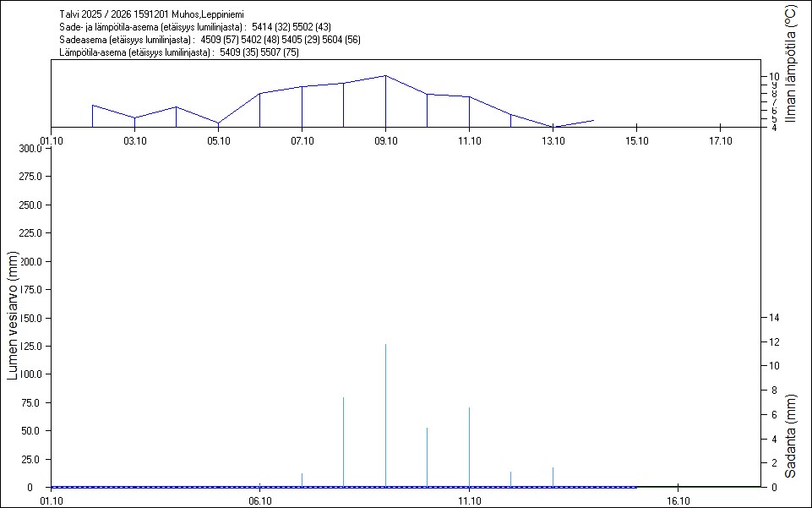Click the 300.0 tick on the left axis
The height and width of the screenshot is (508, 812).
(30, 149)
